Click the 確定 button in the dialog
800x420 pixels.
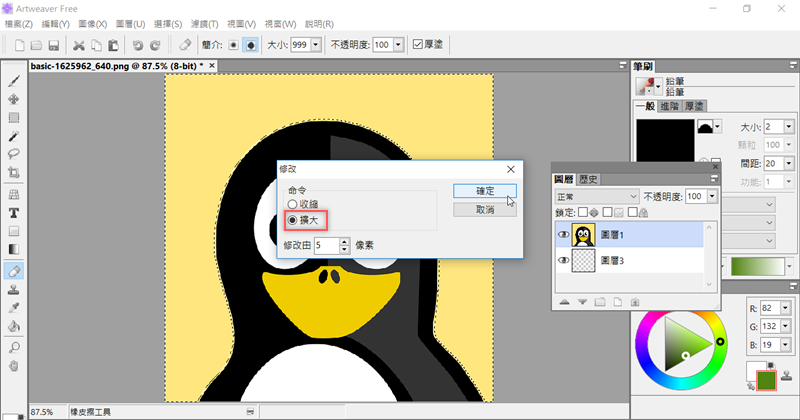pos(484,190)
